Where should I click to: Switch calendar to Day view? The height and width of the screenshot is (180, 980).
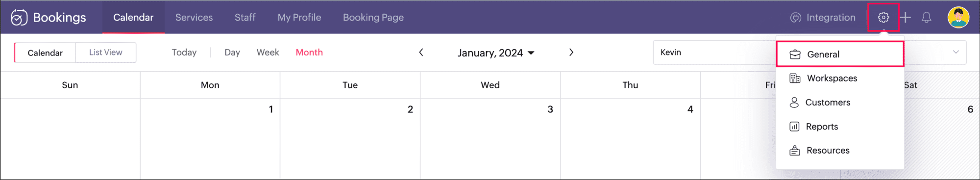point(232,52)
